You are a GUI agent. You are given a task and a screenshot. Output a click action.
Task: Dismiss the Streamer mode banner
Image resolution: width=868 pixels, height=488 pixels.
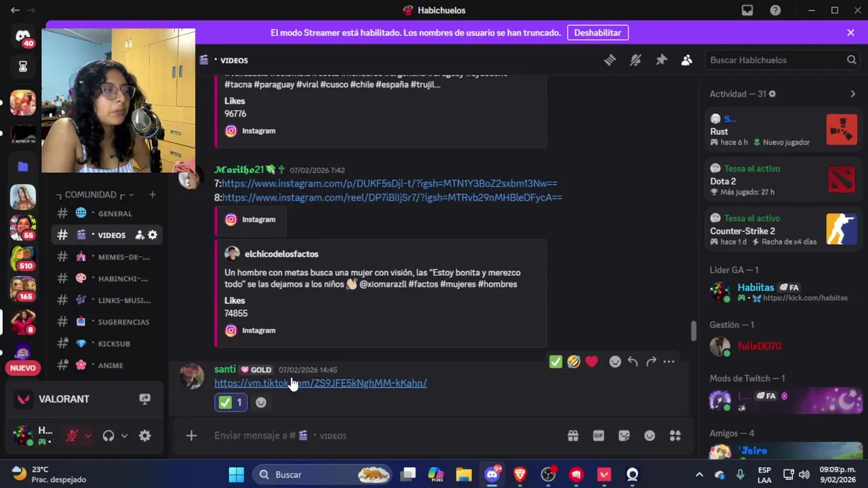tap(850, 33)
